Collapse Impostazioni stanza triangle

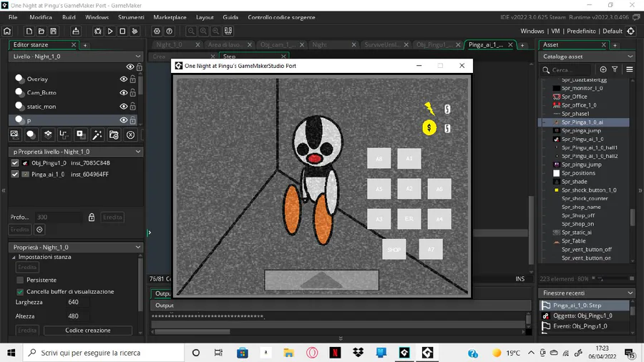tap(14, 257)
